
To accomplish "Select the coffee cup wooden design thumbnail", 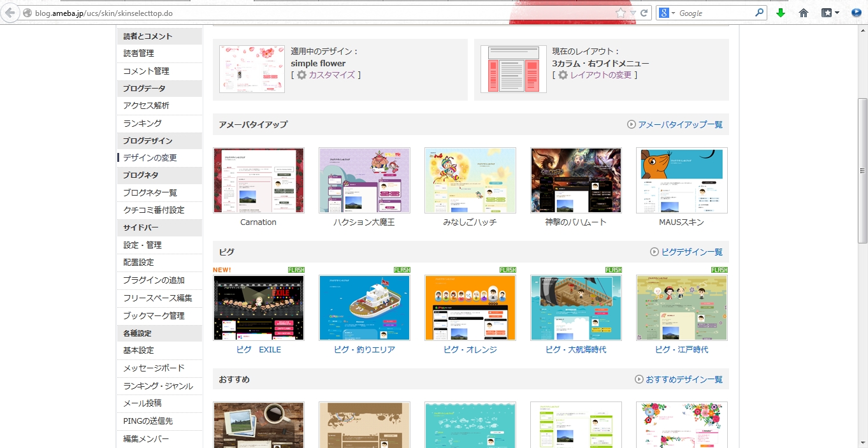I will pos(259,425).
